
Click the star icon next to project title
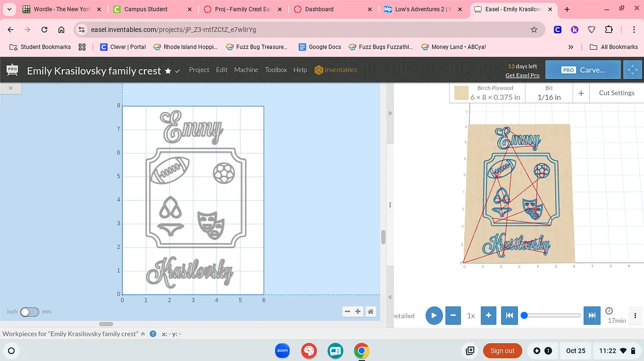[168, 71]
